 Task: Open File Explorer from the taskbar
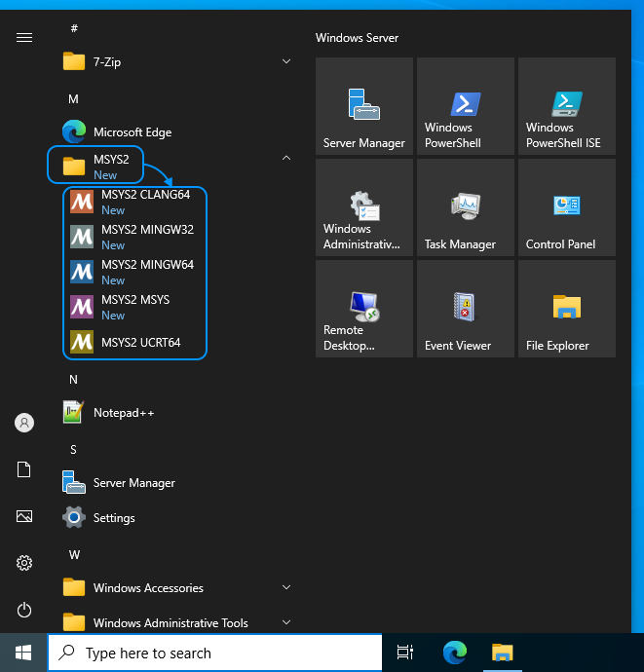click(x=502, y=653)
